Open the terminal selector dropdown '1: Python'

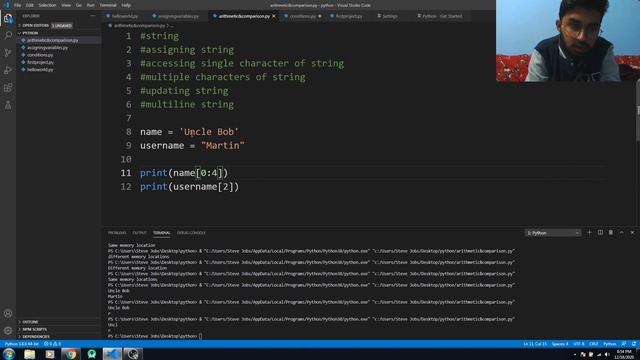[553, 233]
